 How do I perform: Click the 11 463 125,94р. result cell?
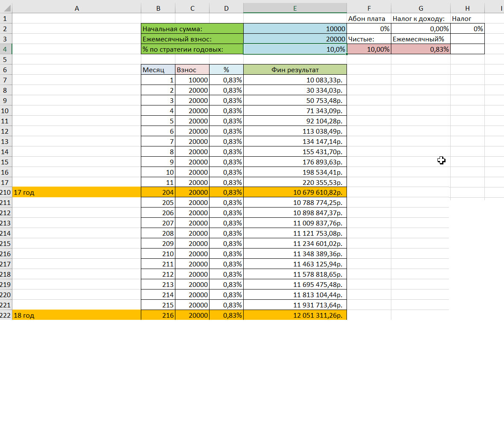(295, 264)
